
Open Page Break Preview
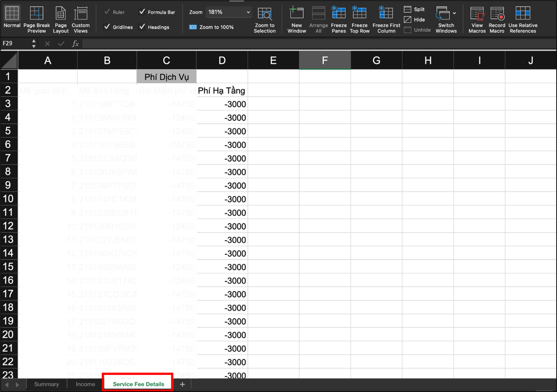pyautogui.click(x=37, y=19)
